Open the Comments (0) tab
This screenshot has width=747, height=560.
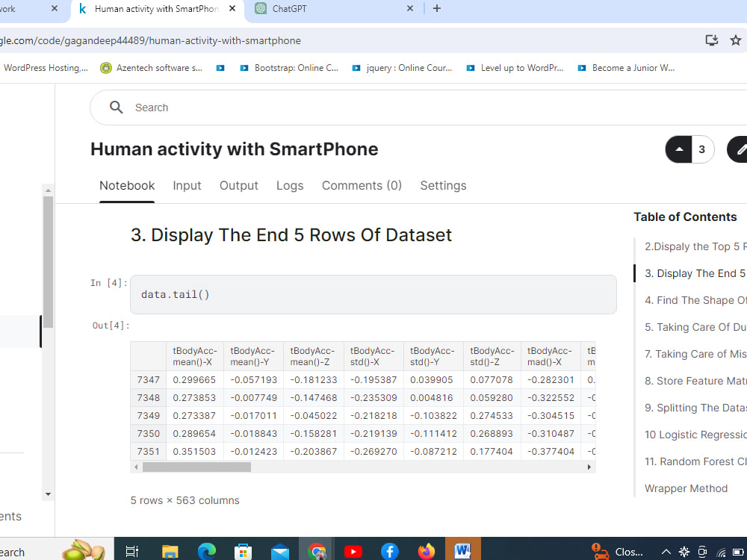(362, 185)
